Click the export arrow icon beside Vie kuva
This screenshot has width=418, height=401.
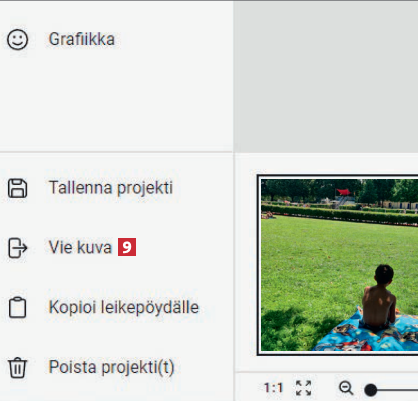pyautogui.click(x=17, y=248)
